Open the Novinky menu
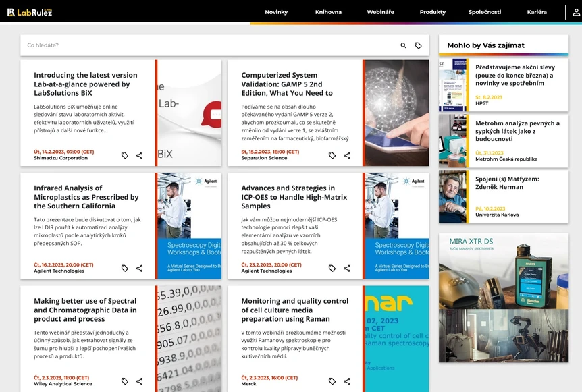The image size is (582, 392). (276, 12)
